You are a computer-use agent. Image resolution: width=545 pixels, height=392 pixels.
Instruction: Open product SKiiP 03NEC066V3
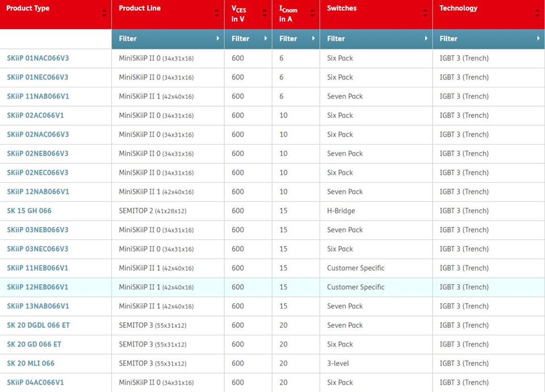[37, 249]
